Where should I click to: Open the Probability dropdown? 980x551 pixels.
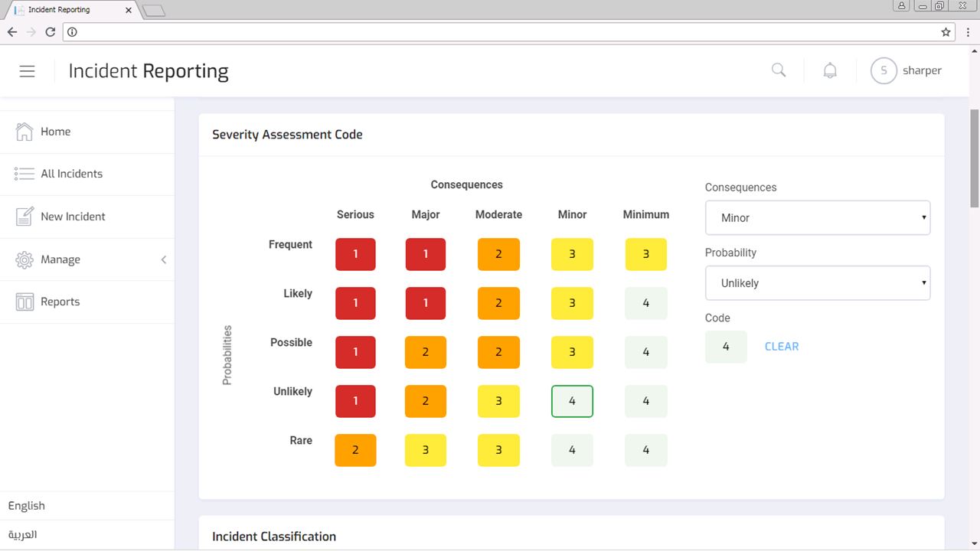817,283
